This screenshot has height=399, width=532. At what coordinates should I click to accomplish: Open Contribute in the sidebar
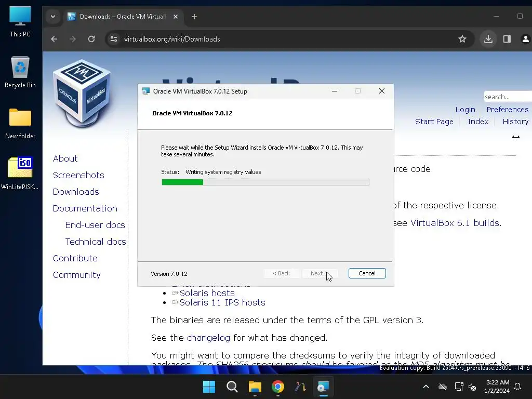click(x=75, y=258)
